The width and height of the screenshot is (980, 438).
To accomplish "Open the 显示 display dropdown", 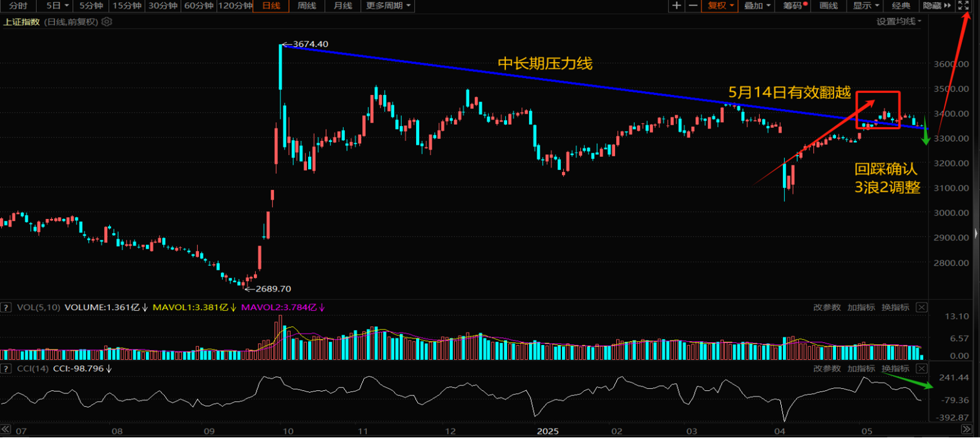I will click(x=866, y=6).
